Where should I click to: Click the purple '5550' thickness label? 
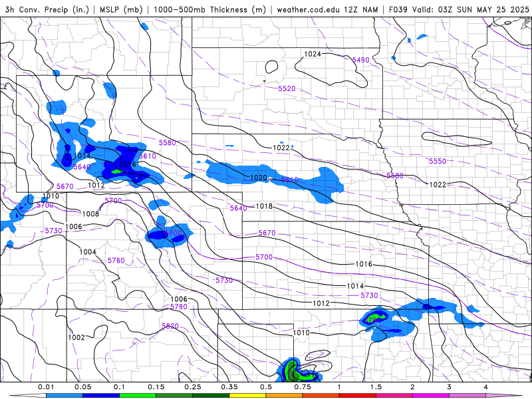click(x=438, y=161)
